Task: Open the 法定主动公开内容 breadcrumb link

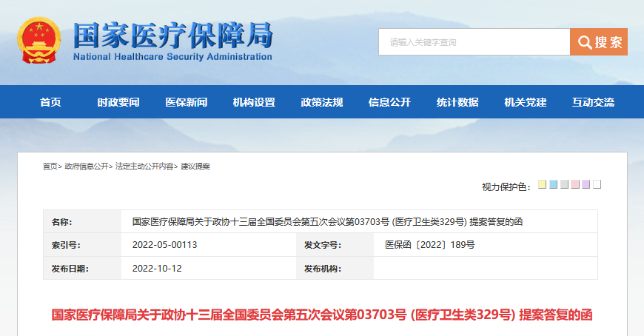Action: pos(144,167)
